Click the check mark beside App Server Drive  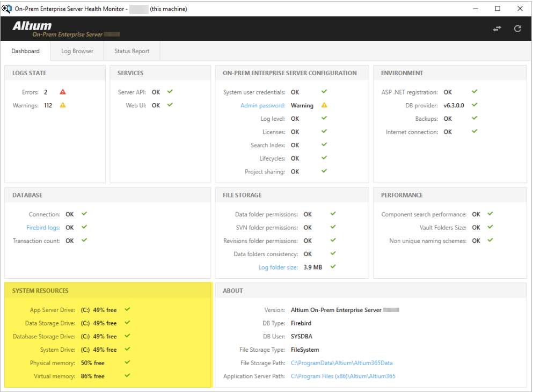pos(127,309)
